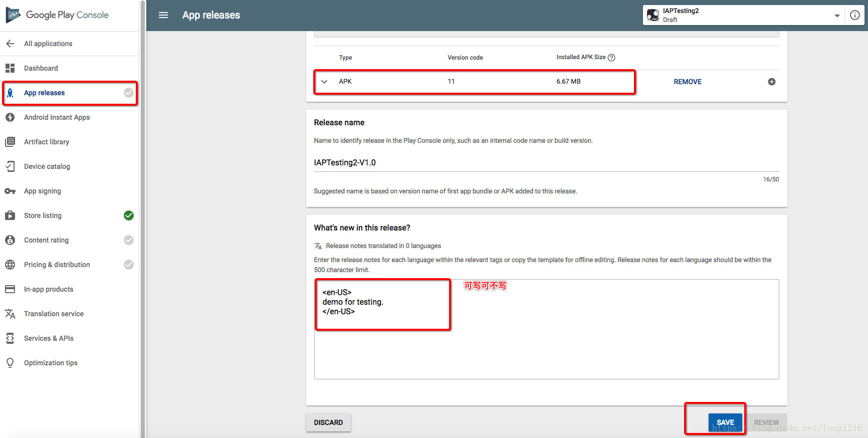Click the Content rating icon
The height and width of the screenshot is (438, 868).
10,240
